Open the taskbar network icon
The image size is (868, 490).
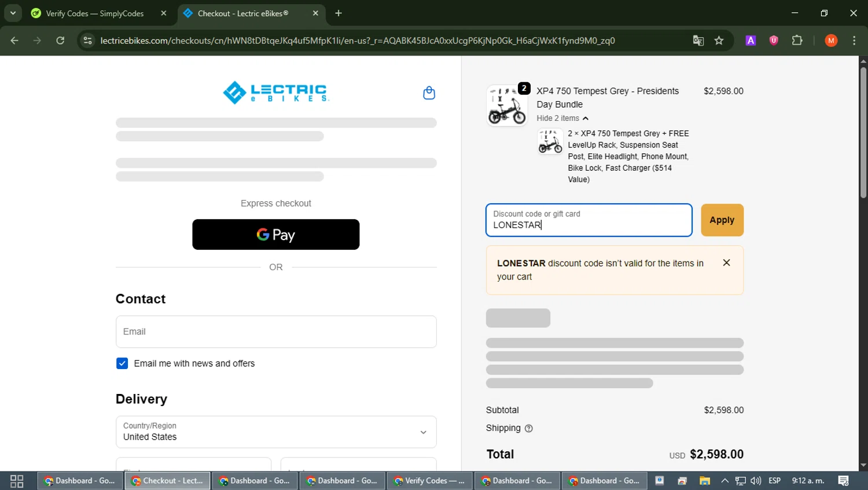click(740, 481)
